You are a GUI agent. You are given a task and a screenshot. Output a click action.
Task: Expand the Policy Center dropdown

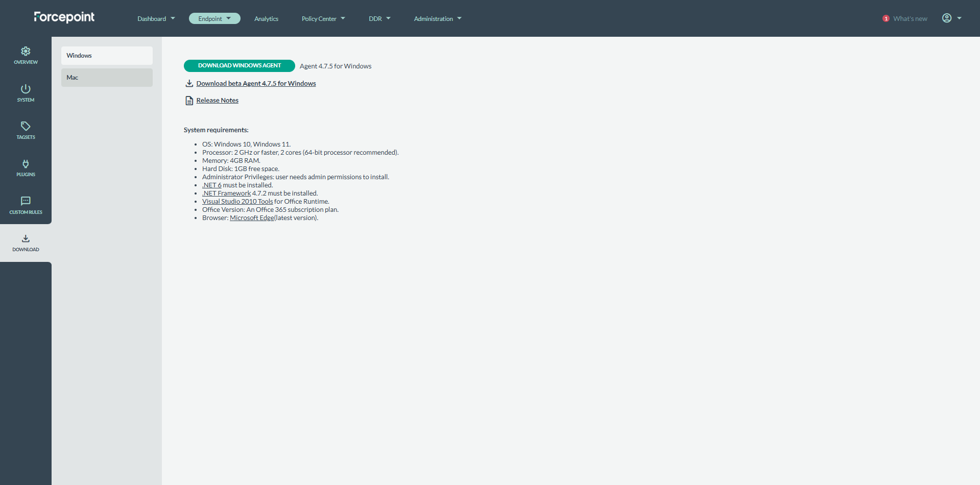tap(323, 18)
